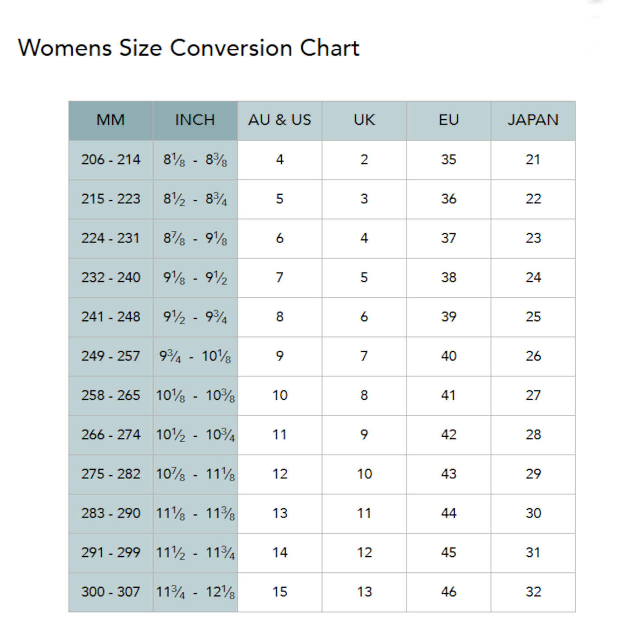
Task: Click the 9¾ - 10⅛ inch cell
Action: coord(195,356)
